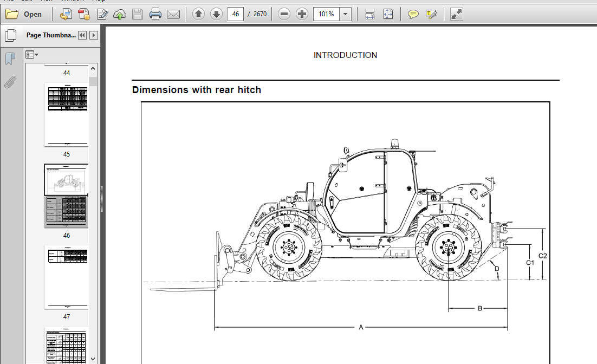Screen dimensions: 597x364
Task: Click the INTRODUCTION page header text
Action: tap(345, 55)
